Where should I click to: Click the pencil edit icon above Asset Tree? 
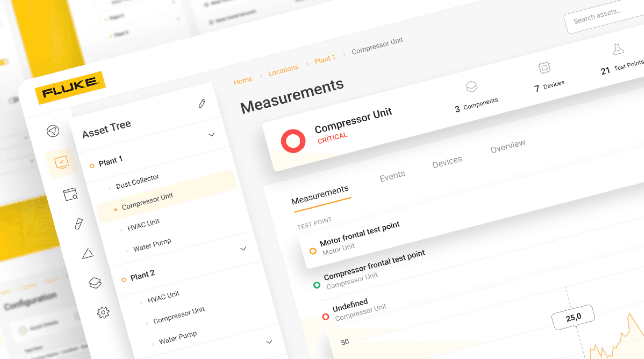[202, 104]
